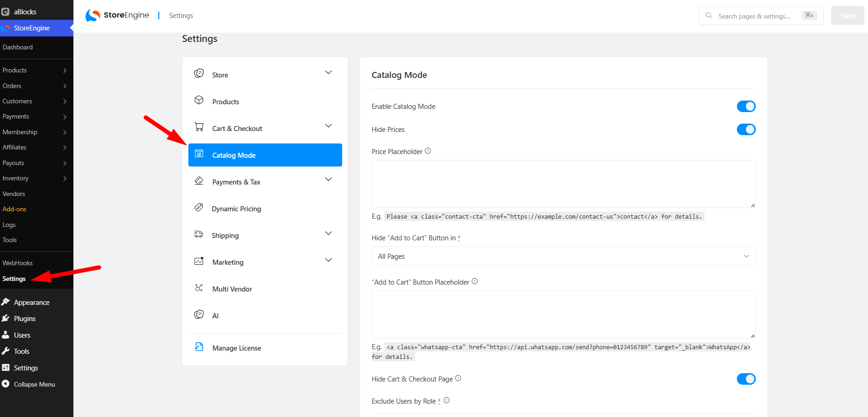Viewport: 868px width, 417px height.
Task: Click the Multi Vendor nodes icon
Action: coord(199,288)
